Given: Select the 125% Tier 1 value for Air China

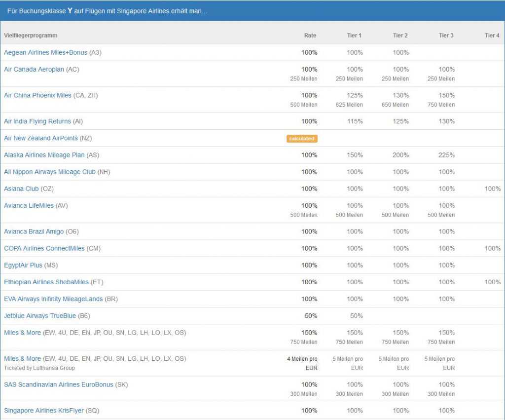Looking at the screenshot, I should pyautogui.click(x=355, y=95).
